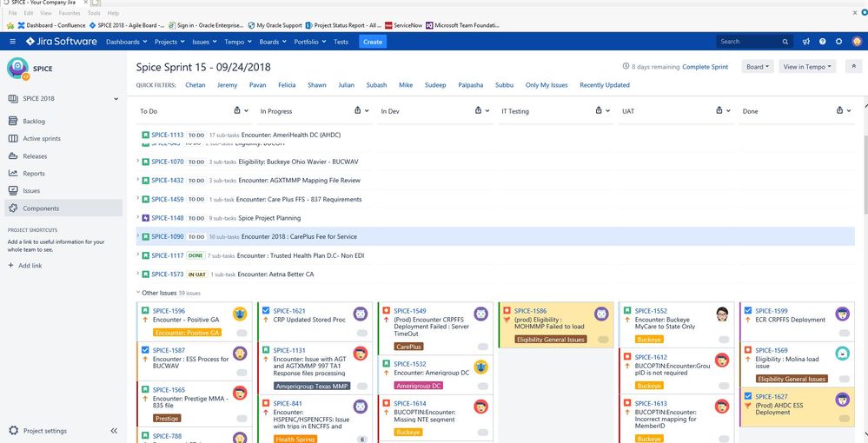
Task: Open the hamburger menu in Jira header
Action: tap(13, 42)
